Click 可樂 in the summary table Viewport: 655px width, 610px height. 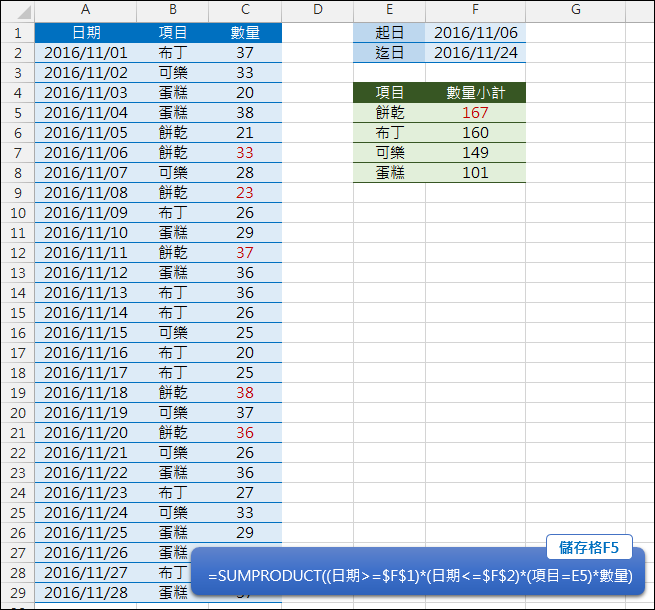tap(389, 152)
